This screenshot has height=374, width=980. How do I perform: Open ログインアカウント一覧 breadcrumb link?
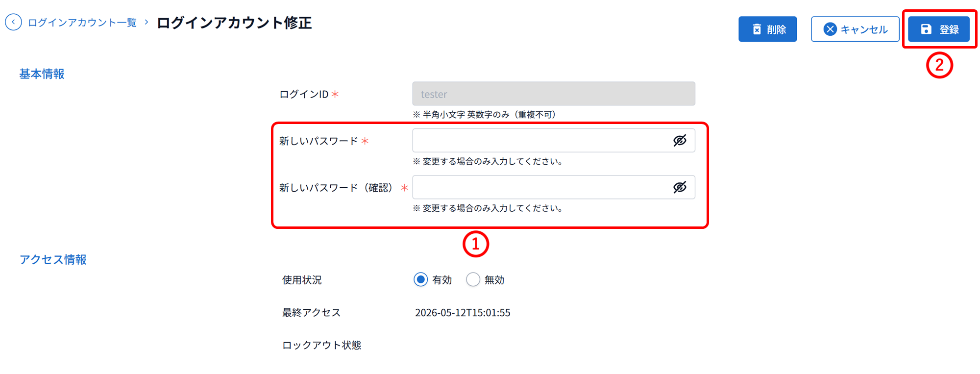pos(82,23)
